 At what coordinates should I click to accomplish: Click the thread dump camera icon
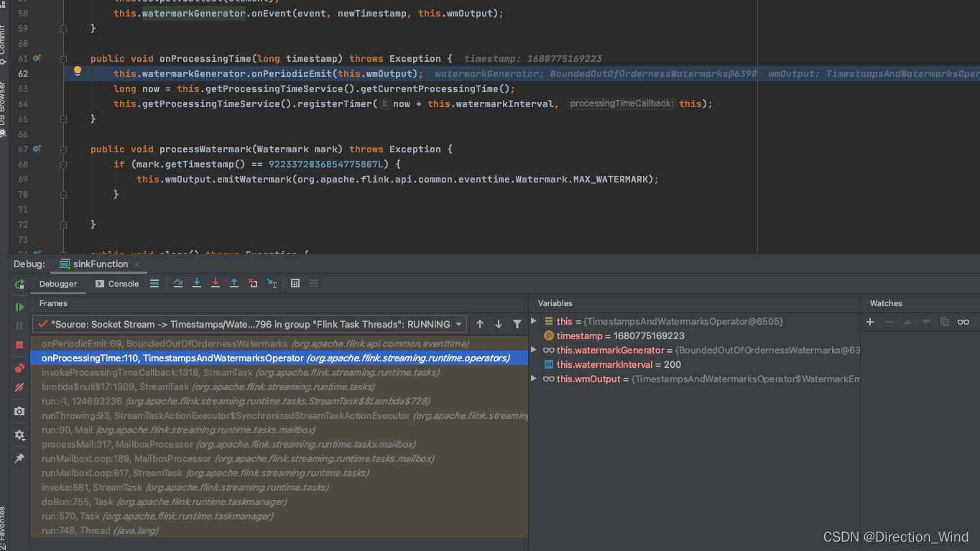[x=19, y=412]
